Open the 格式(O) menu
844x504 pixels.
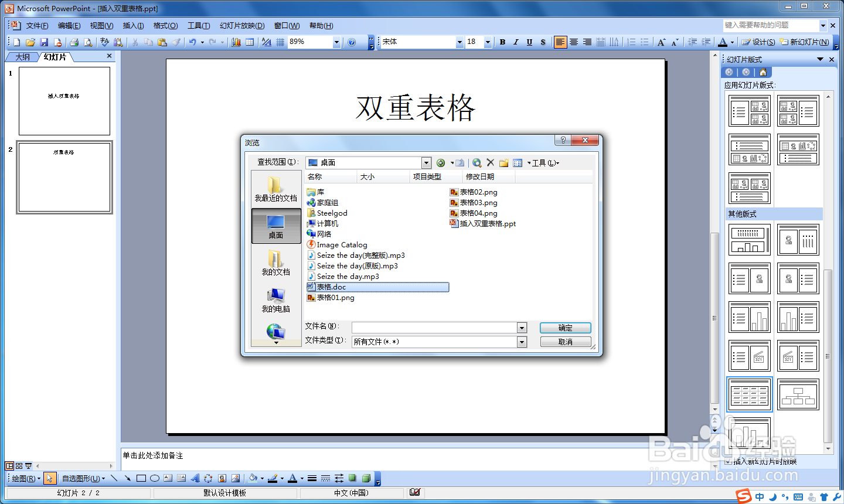pyautogui.click(x=165, y=26)
